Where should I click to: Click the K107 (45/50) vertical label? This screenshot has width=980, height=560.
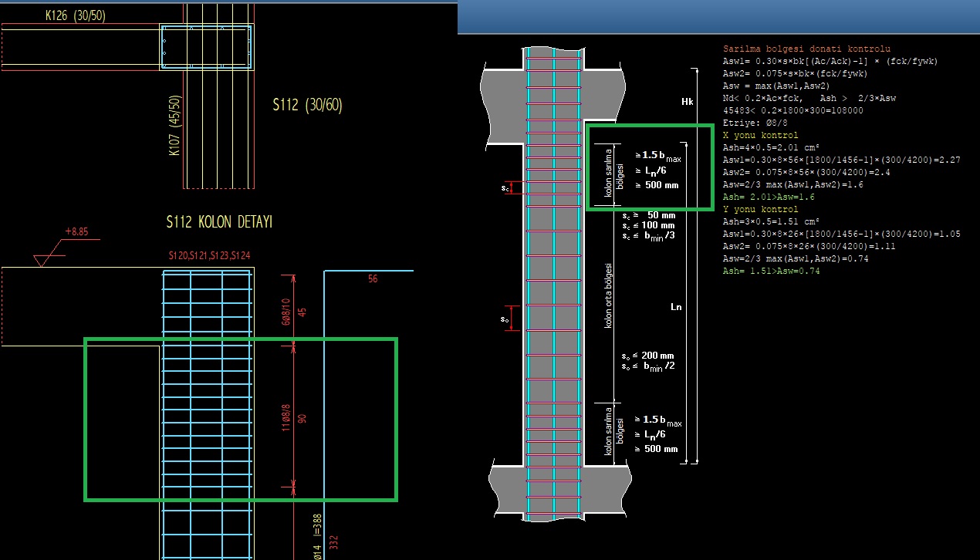click(174, 126)
